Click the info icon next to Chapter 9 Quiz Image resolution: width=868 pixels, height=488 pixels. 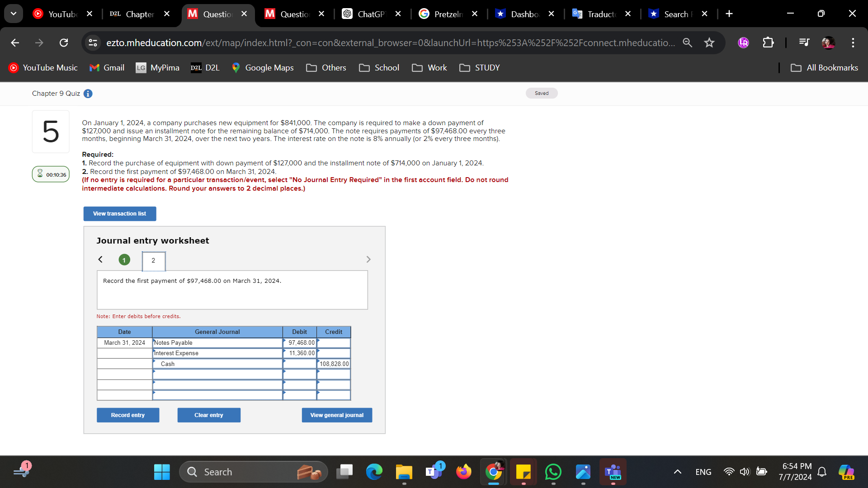(88, 94)
